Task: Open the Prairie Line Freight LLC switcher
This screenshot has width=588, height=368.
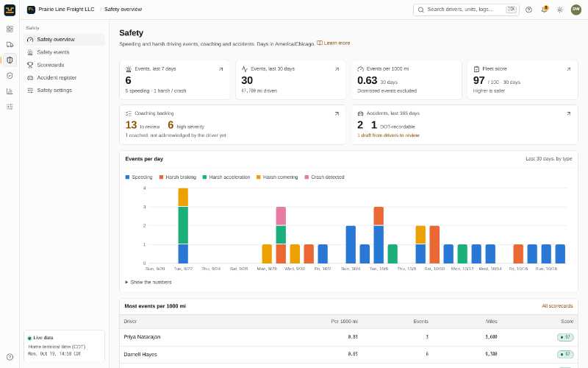Action: point(61,10)
